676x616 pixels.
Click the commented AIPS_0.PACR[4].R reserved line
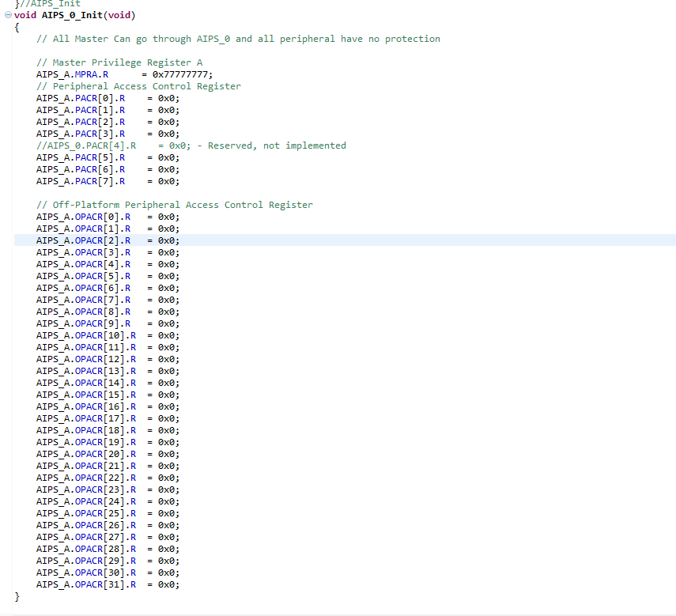coord(191,145)
